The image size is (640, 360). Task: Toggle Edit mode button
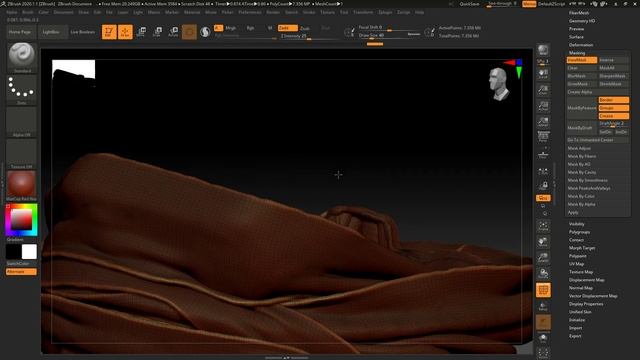[x=109, y=32]
